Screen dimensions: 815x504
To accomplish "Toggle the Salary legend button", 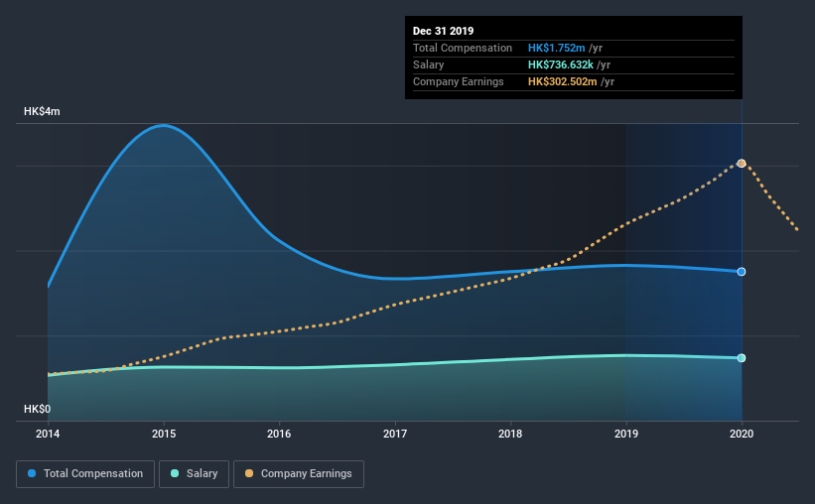I will 194,474.
